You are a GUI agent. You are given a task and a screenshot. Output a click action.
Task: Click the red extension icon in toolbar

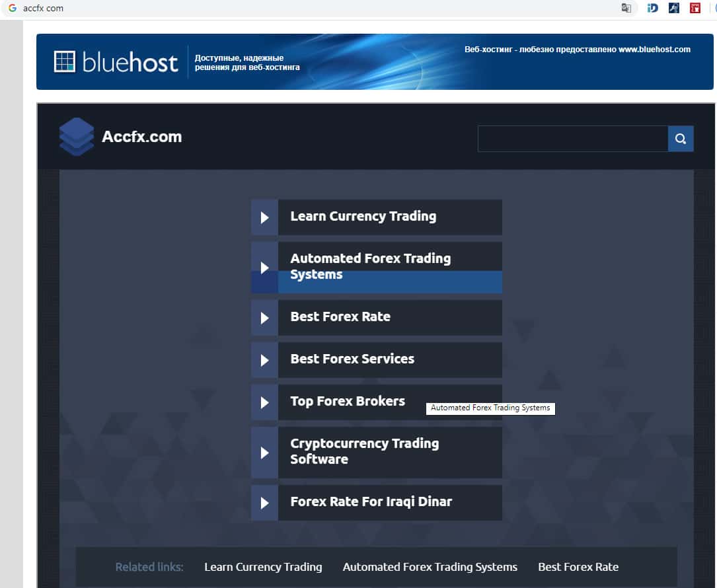coord(695,9)
